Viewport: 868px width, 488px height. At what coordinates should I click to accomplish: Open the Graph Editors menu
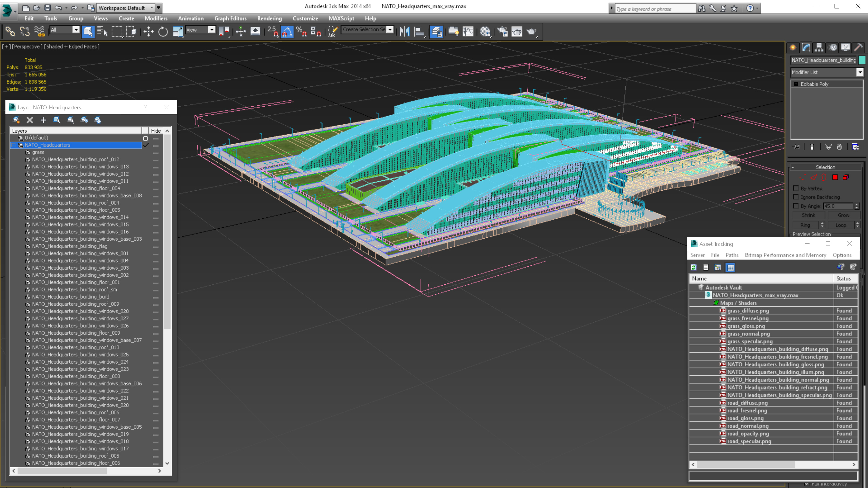(231, 18)
